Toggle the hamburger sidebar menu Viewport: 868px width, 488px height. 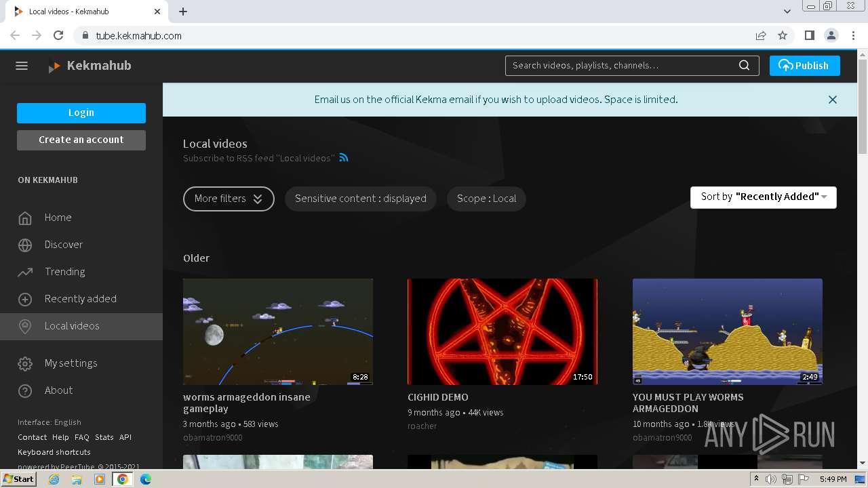click(x=22, y=66)
